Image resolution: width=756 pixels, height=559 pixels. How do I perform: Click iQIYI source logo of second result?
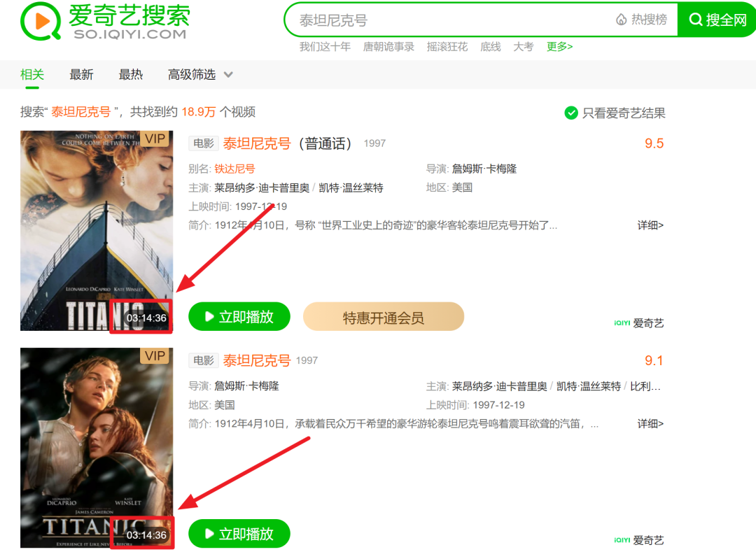[639, 540]
